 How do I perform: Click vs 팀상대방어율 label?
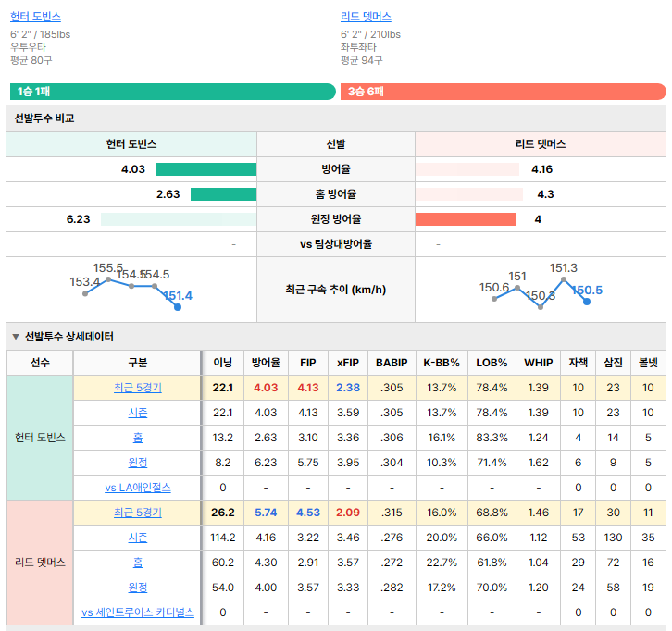coord(336,244)
